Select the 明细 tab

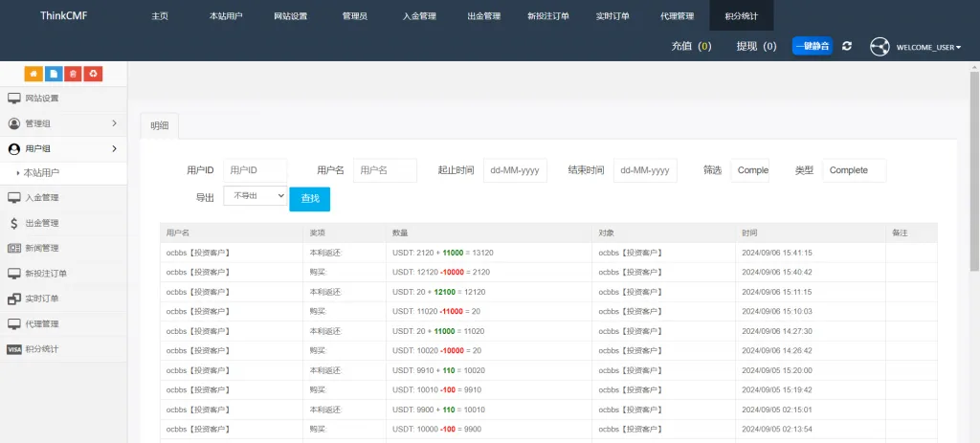159,125
